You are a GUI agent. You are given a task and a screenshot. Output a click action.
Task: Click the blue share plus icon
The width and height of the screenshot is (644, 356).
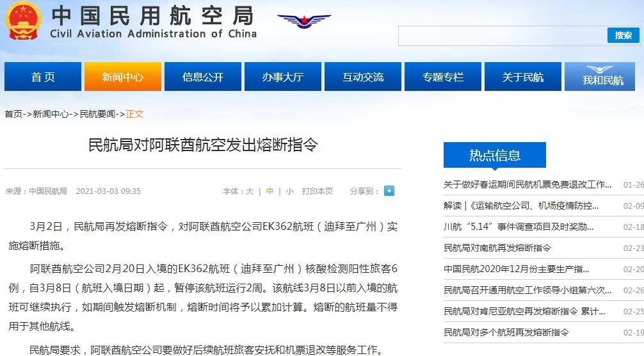[389, 191]
